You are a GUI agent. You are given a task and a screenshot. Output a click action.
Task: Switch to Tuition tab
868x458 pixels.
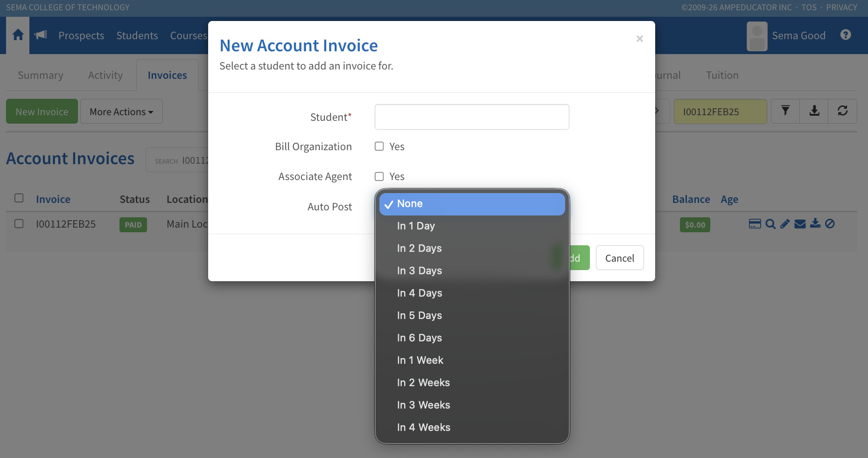pyautogui.click(x=722, y=75)
